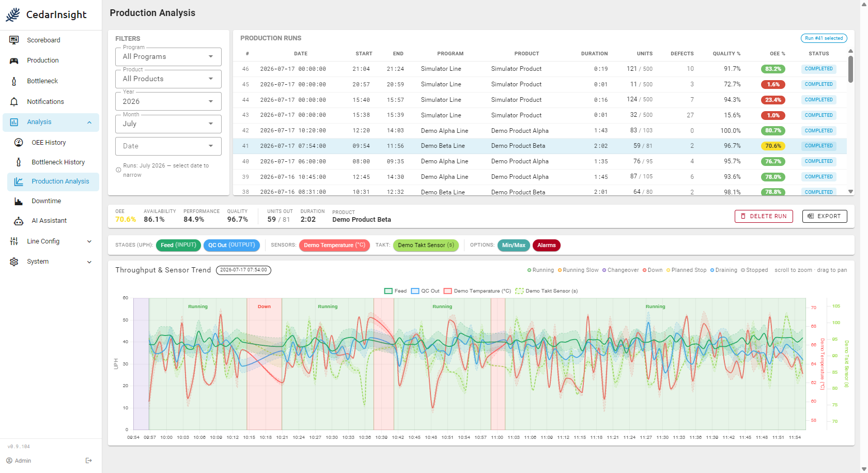This screenshot has height=473, width=868.
Task: Click the EXPORT button
Action: [x=825, y=216]
